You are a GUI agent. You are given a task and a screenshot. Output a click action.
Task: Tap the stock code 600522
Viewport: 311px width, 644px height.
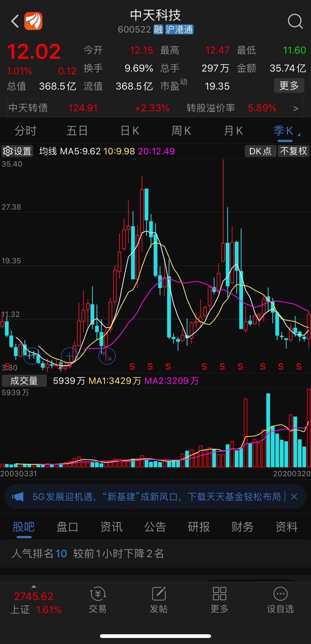coord(134,30)
